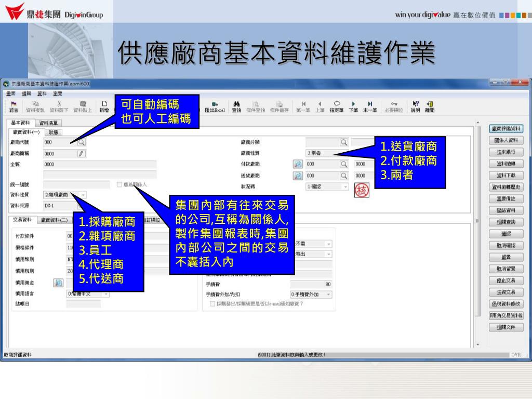The width and height of the screenshot is (532, 399).
Task: Click magnifier lookup in 付款廠商 field
Action: (x=344, y=164)
